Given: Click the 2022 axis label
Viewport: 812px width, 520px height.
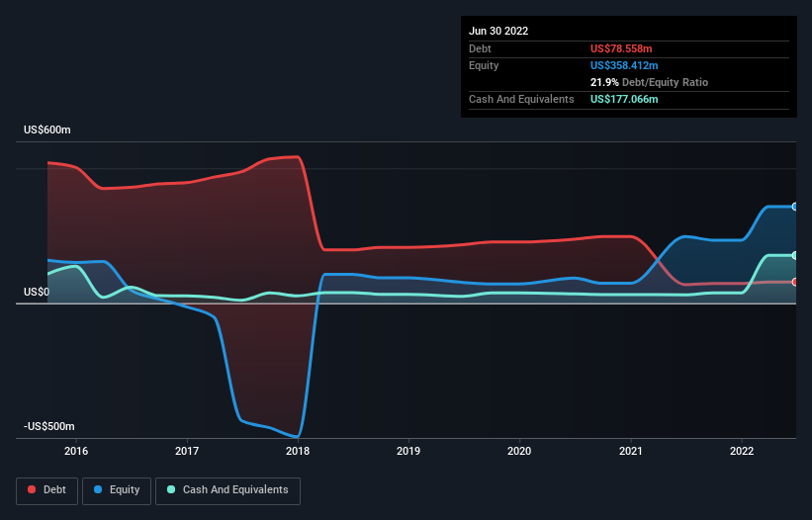Looking at the screenshot, I should click(742, 451).
